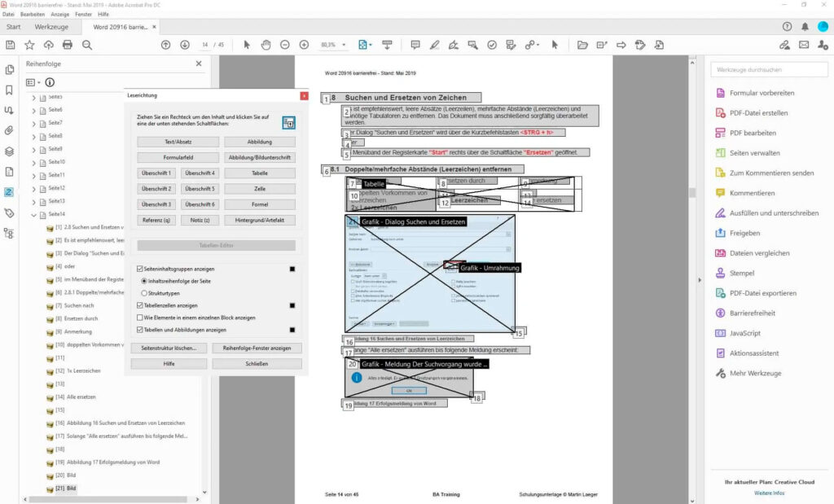Click the Abbildung/Bildunterschrift button

tap(260, 157)
